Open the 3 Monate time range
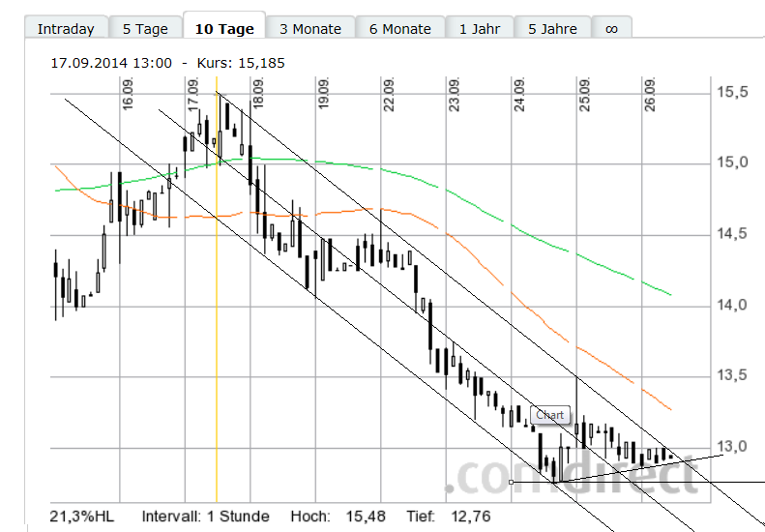This screenshot has height=532, width=765. pyautogui.click(x=310, y=28)
